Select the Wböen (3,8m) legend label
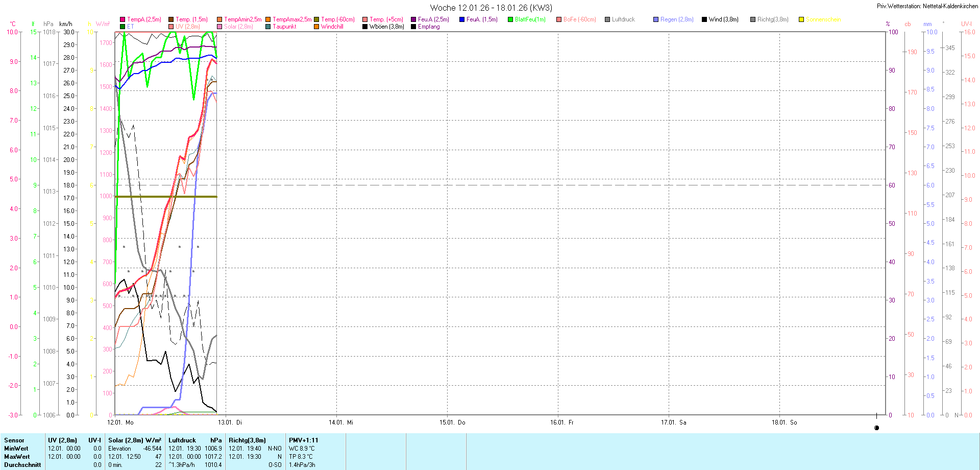The image size is (980, 470). (x=386, y=27)
